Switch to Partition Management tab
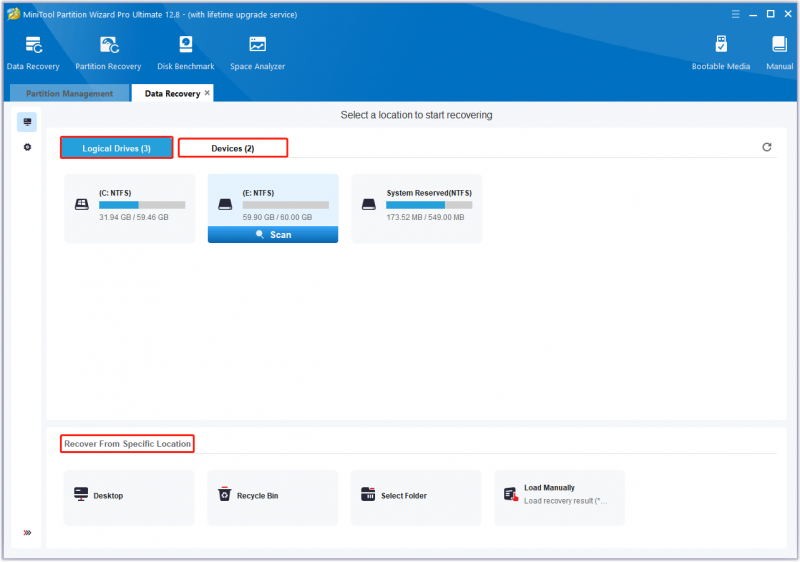The width and height of the screenshot is (800, 562). coord(69,93)
